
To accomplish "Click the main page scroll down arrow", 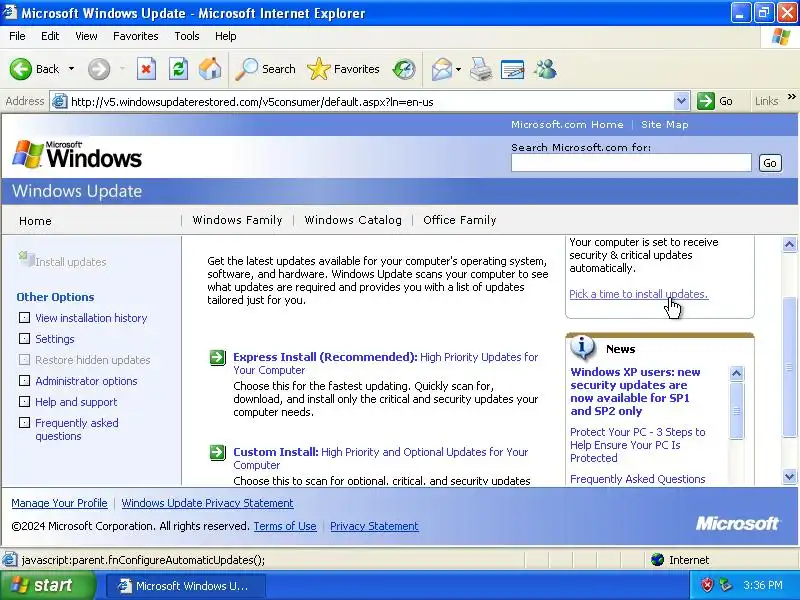I will tap(789, 477).
